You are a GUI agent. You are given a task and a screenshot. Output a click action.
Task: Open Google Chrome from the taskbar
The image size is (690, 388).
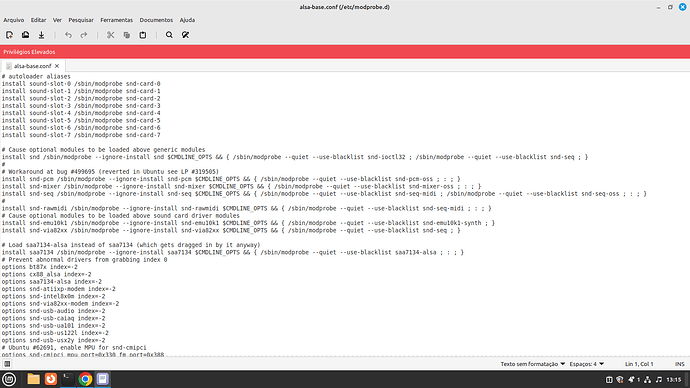[85, 379]
